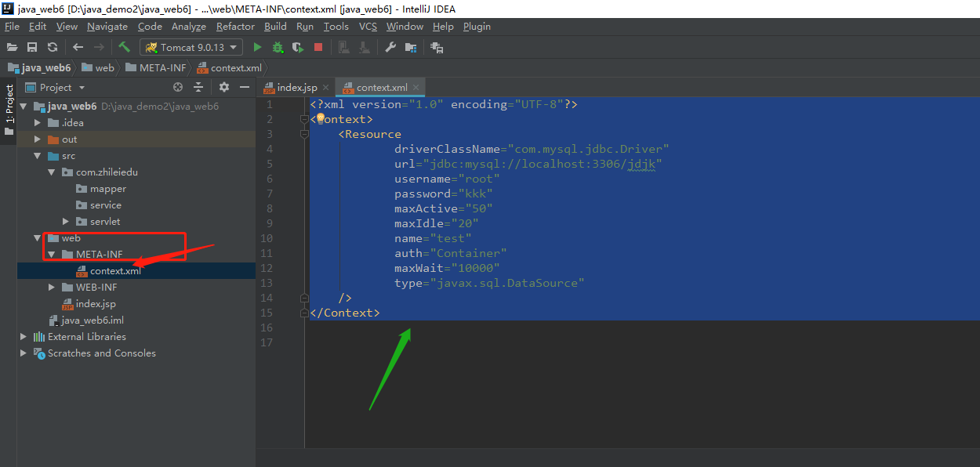This screenshot has height=467, width=980.
Task: Open the File menu
Action: 12,26
